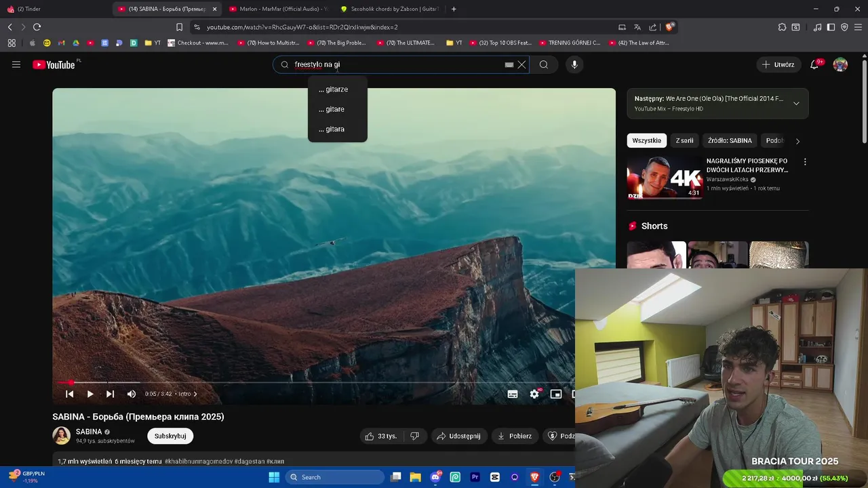The width and height of the screenshot is (868, 488).
Task: Open Premiere Pro from the taskbar
Action: pos(475,477)
